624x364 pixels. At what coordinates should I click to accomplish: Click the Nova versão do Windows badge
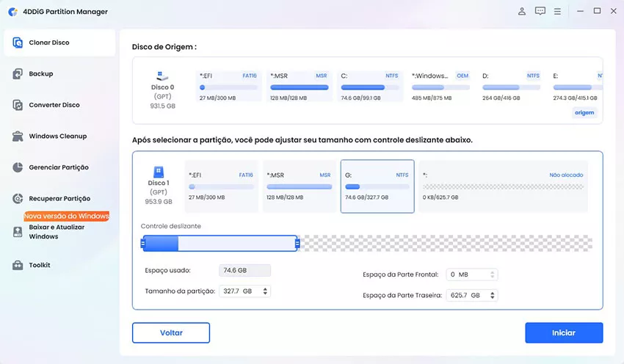click(67, 216)
